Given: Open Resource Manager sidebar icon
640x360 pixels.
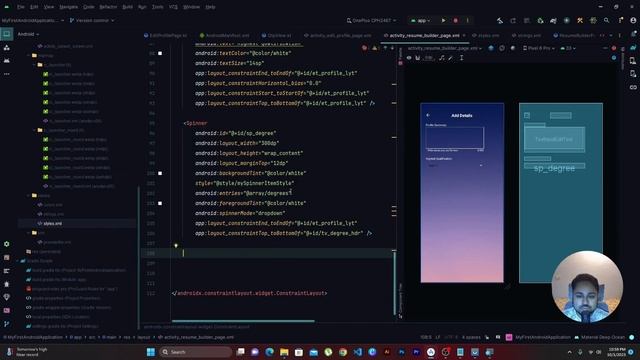Looking at the screenshot, I should point(7,48).
